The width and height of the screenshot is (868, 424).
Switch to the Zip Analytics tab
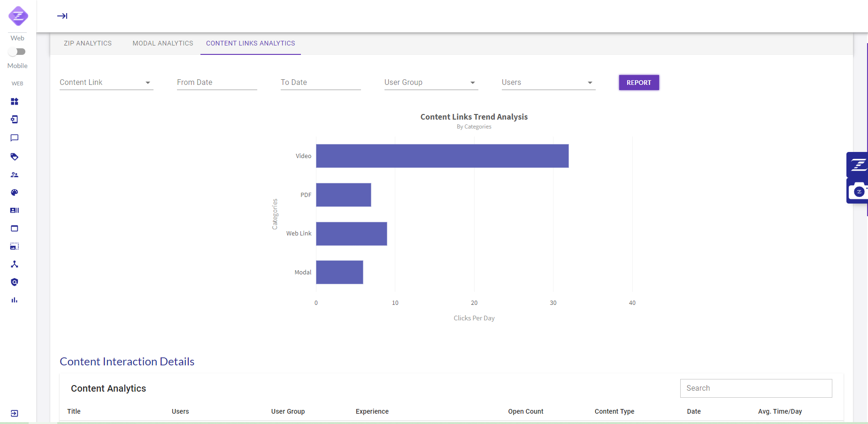point(88,43)
